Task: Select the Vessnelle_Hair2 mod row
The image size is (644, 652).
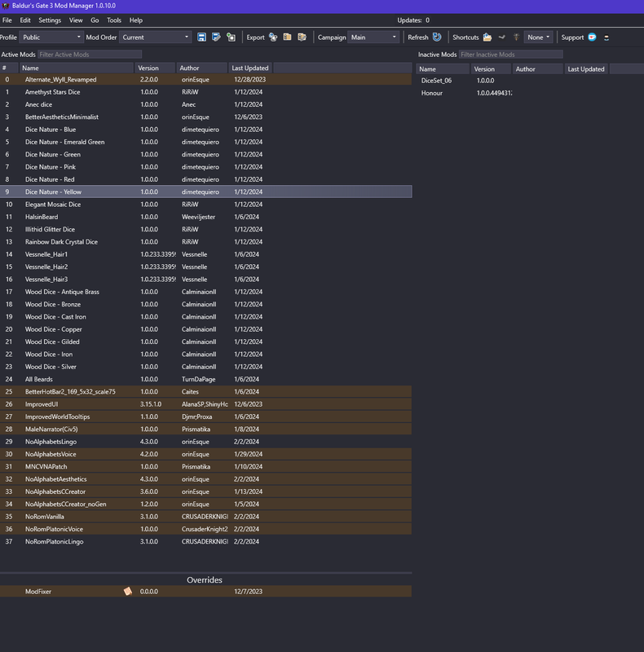Action: click(206, 267)
